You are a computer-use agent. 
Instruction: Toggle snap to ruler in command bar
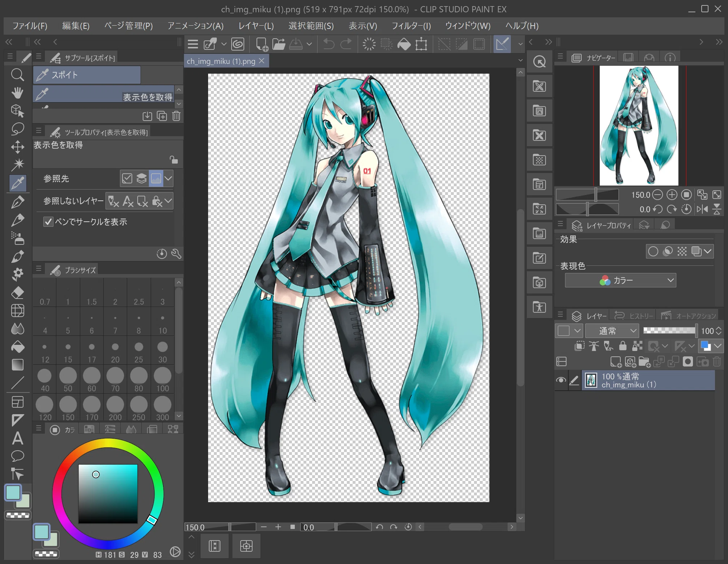(502, 44)
